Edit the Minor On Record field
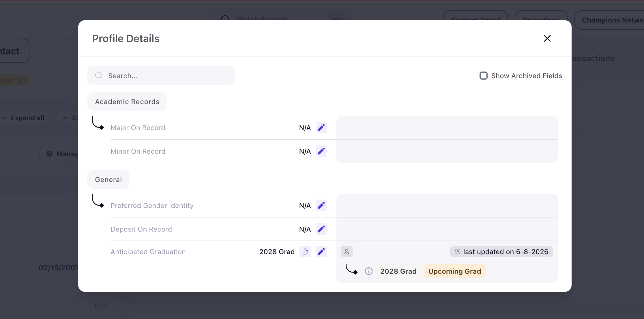Screen dimensions: 644x319 321,151
